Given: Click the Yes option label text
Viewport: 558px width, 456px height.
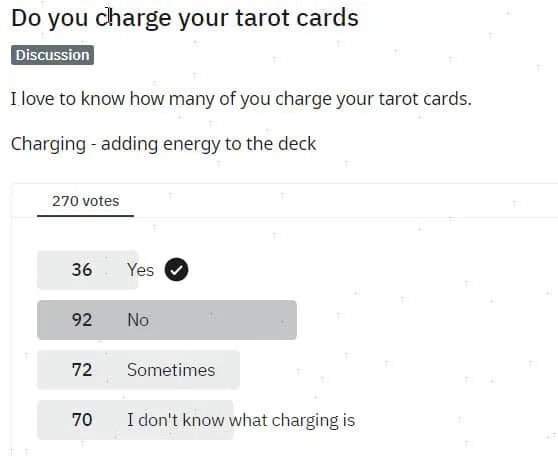Looking at the screenshot, I should [141, 270].
